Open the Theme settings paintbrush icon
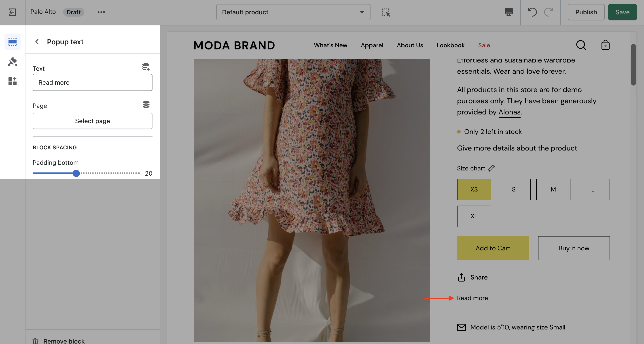Image resolution: width=644 pixels, height=344 pixels. (12, 62)
